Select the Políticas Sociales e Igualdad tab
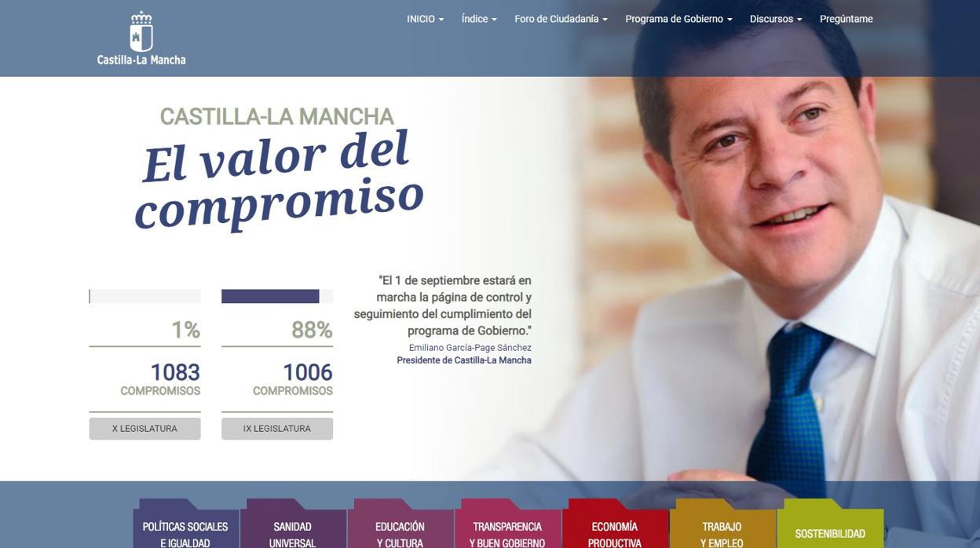Screen dimensions: 980x548 point(185,526)
